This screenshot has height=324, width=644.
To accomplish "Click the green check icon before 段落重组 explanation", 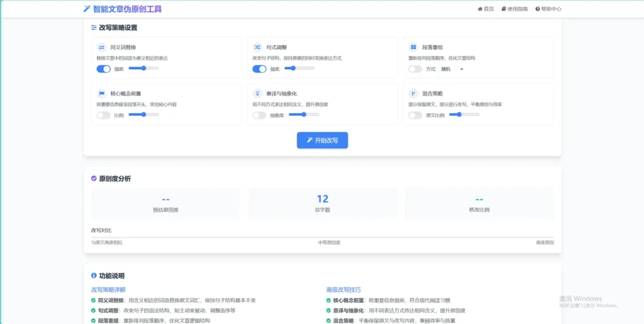I will click(x=94, y=320).
